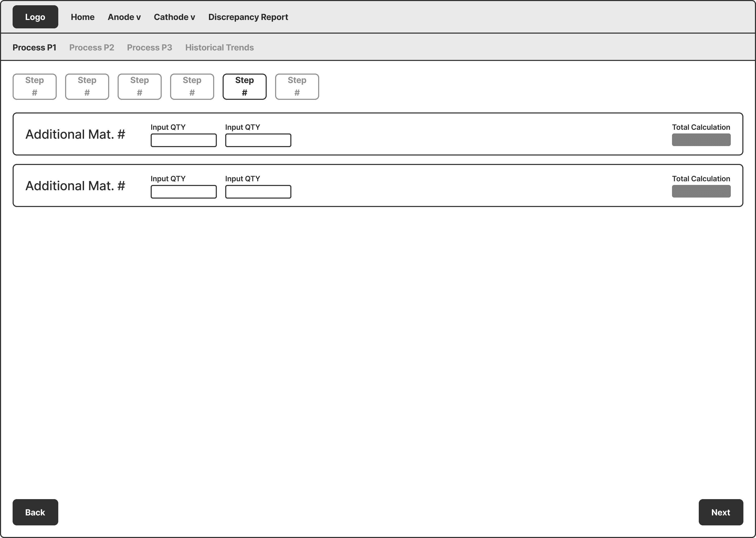
Task: Click the second Input QTY field of second material
Action: (x=258, y=192)
